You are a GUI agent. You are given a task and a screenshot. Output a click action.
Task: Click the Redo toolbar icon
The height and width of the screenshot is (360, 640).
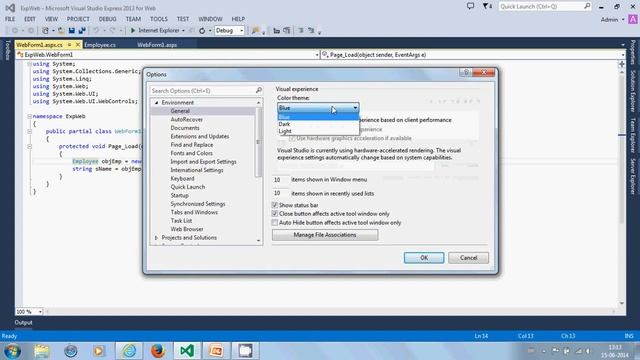(113, 31)
